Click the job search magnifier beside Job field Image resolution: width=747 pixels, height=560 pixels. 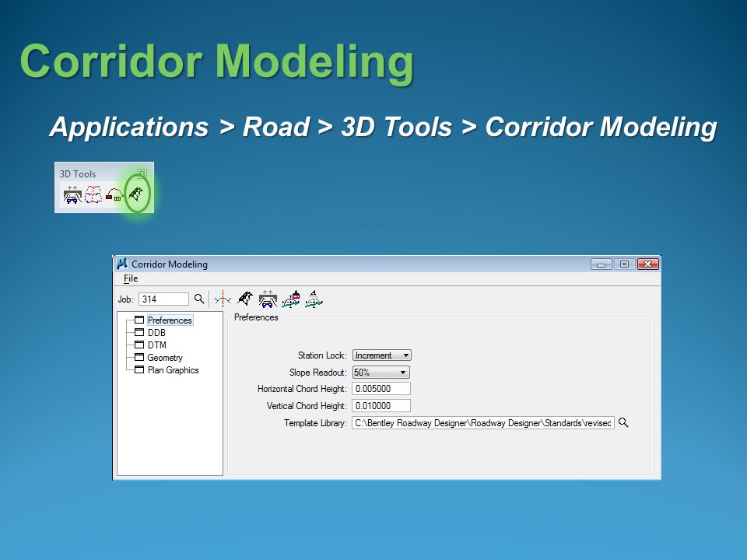[x=199, y=299]
